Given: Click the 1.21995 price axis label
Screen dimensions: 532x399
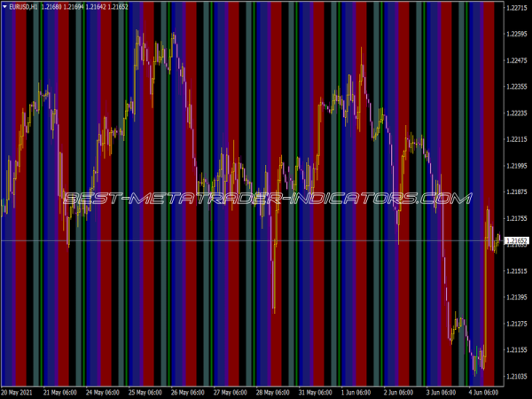Looking at the screenshot, I should pyautogui.click(x=516, y=166).
